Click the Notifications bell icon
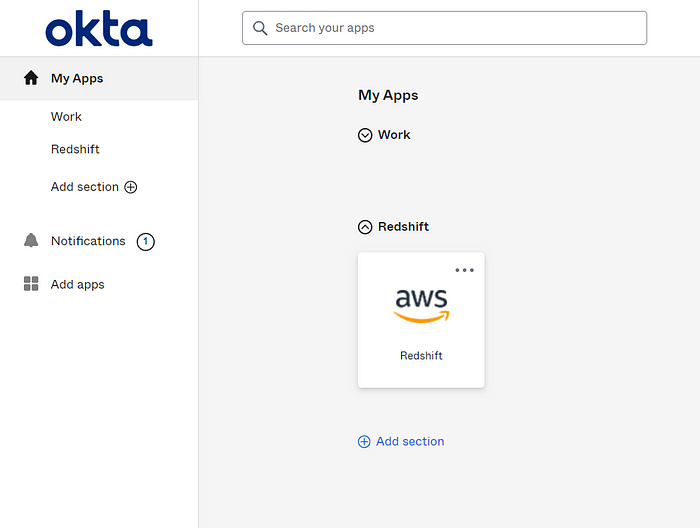 [x=31, y=240]
